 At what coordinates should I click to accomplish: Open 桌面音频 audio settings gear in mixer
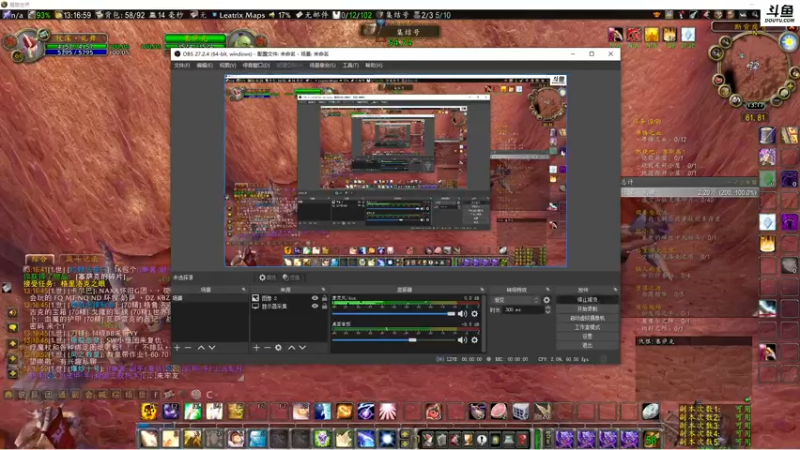[x=474, y=340]
